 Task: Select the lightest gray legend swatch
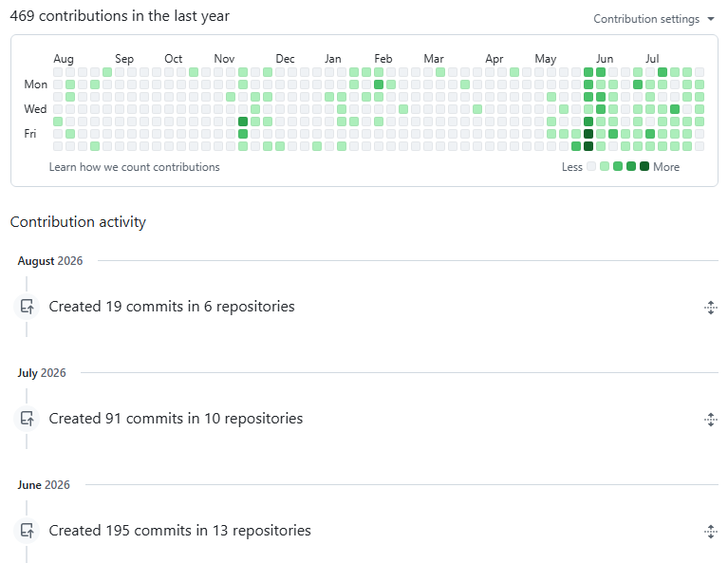click(591, 166)
